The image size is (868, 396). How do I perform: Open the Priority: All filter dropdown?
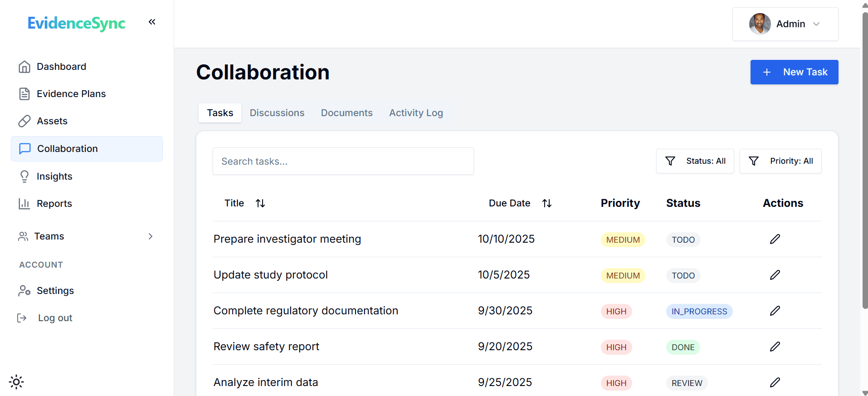(780, 161)
